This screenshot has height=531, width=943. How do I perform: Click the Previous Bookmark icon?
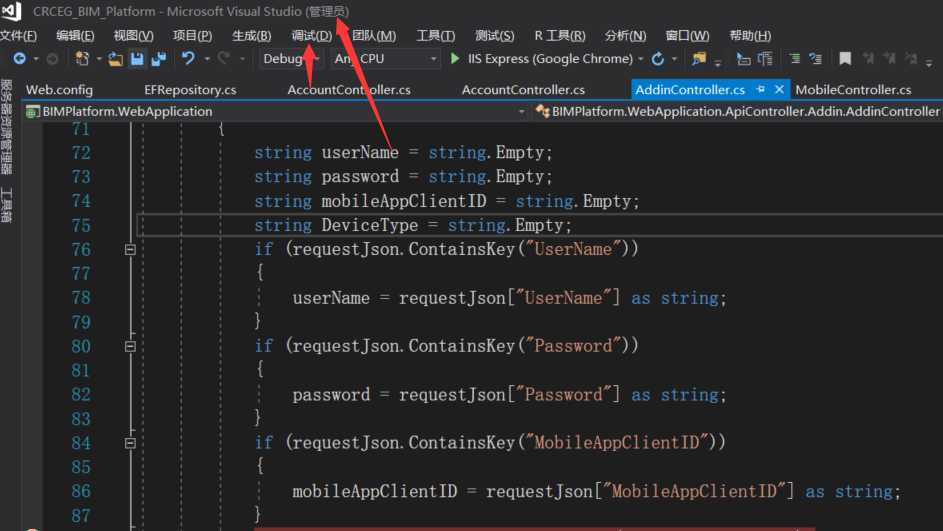(868, 58)
